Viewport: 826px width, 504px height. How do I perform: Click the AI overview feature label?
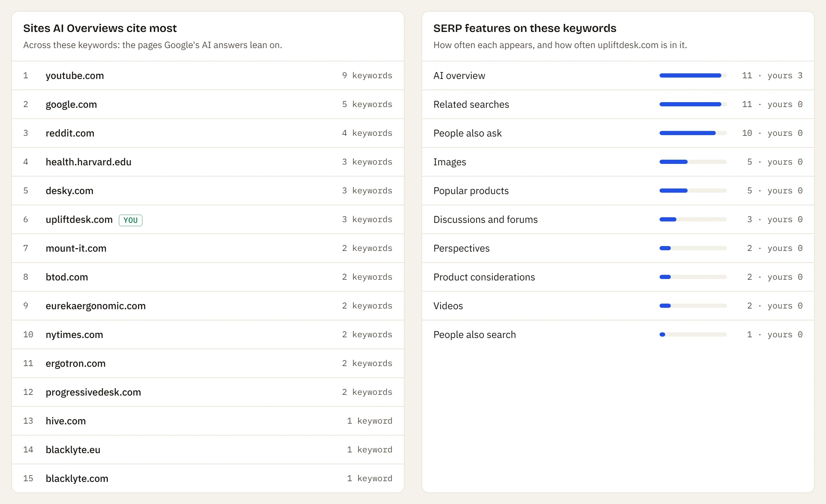pos(459,75)
